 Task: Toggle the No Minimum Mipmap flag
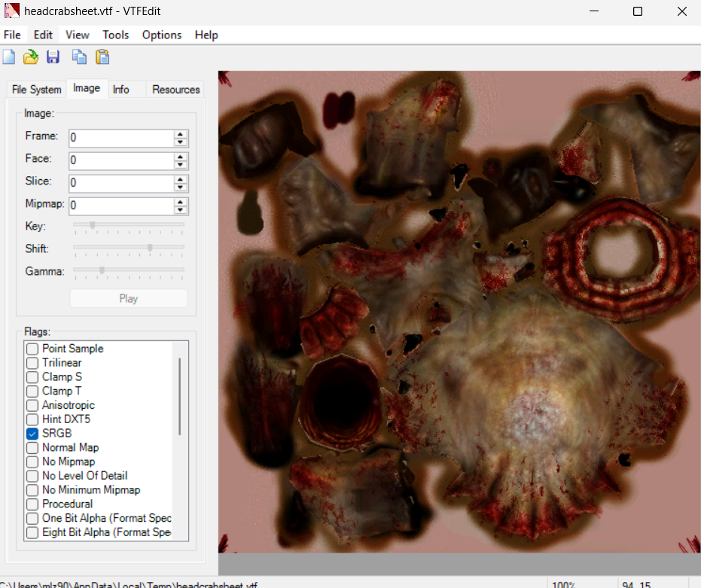32,490
